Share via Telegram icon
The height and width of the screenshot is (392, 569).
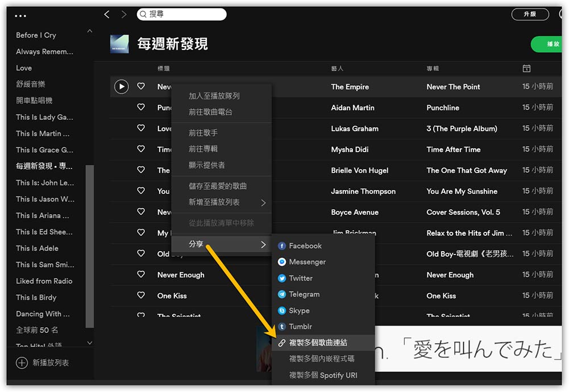tap(281, 294)
